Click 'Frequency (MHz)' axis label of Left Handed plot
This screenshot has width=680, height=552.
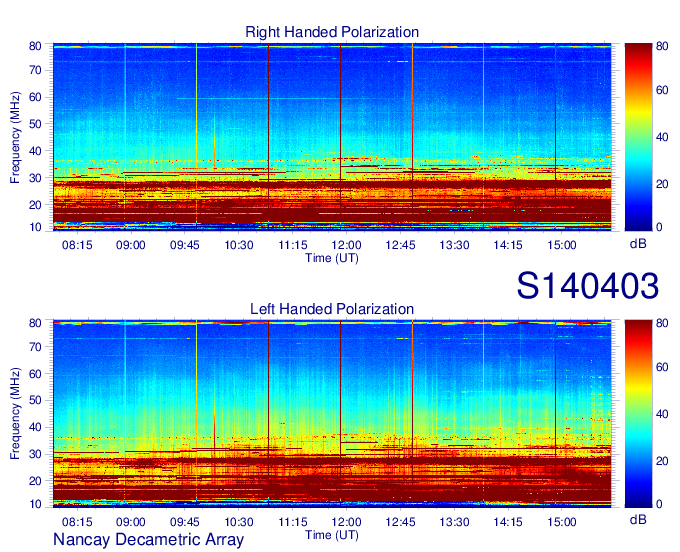(x=15, y=414)
